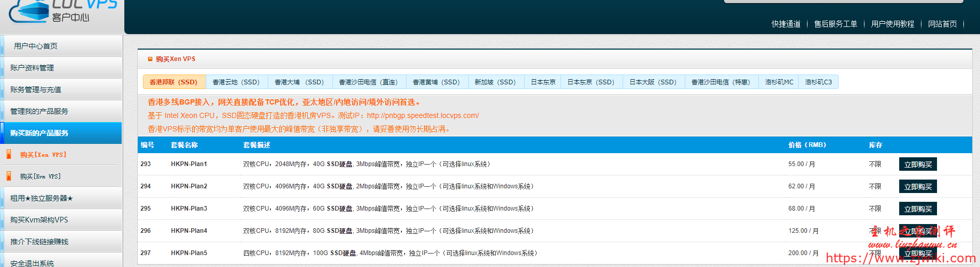The height and width of the screenshot is (267, 980).
Task: Open 售后服务工单 in top navigation
Action: coord(835,24)
